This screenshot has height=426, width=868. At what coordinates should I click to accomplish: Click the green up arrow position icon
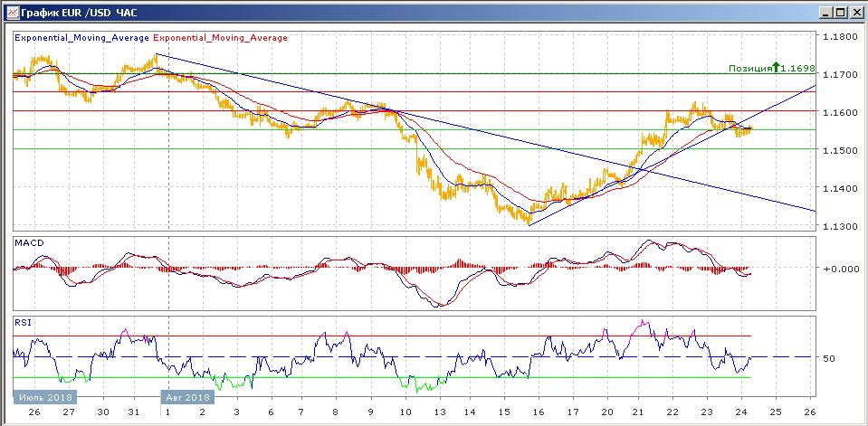point(776,68)
